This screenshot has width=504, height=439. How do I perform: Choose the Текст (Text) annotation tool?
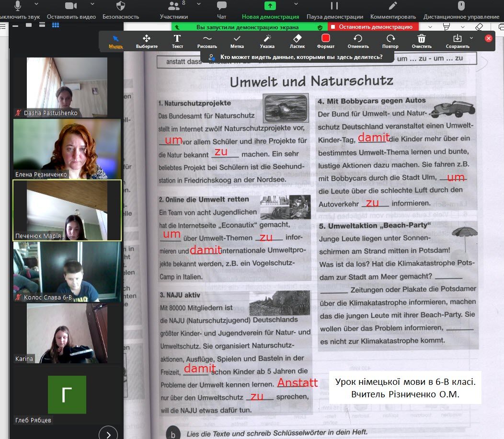177,41
